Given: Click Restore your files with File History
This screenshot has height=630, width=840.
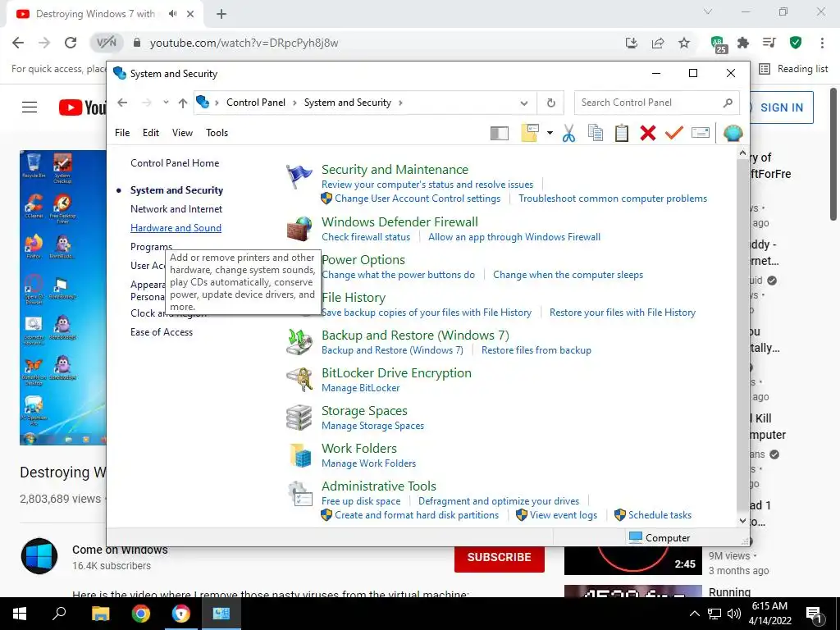Looking at the screenshot, I should pos(623,313).
